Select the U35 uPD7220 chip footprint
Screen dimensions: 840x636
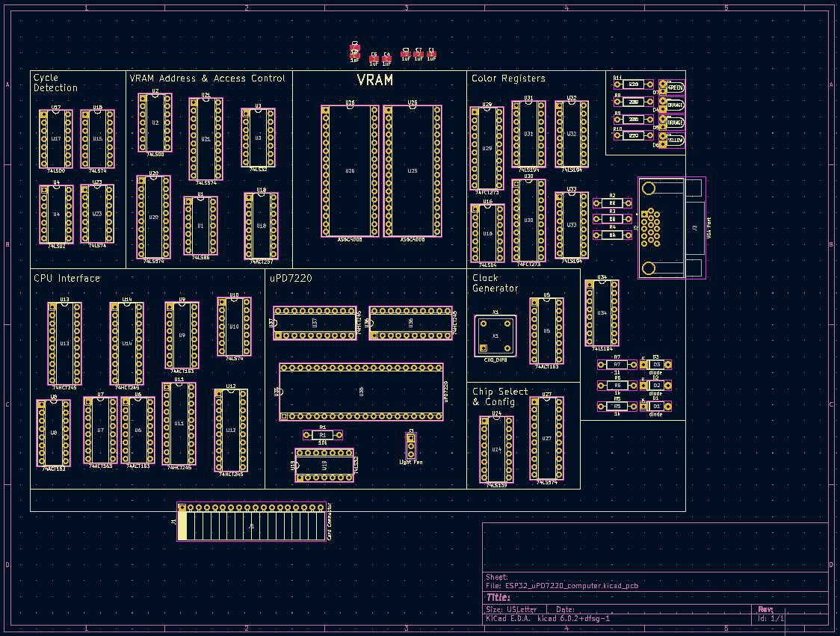pyautogui.click(x=362, y=392)
